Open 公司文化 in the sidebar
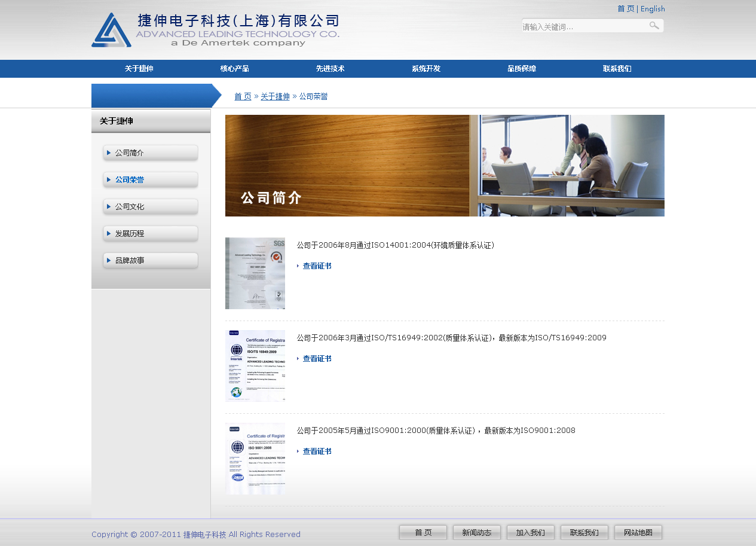 (x=151, y=207)
